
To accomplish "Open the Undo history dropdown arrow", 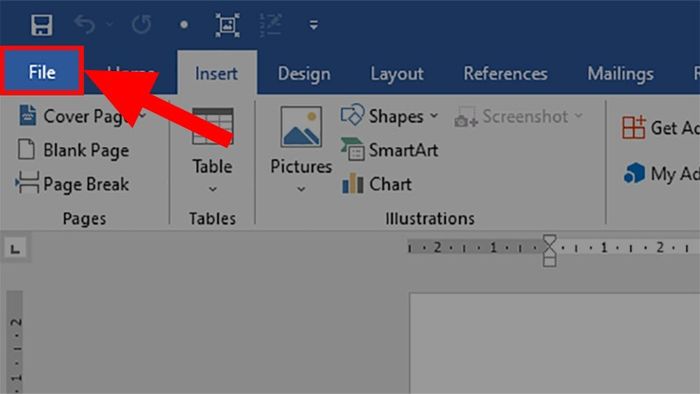I will [x=109, y=25].
